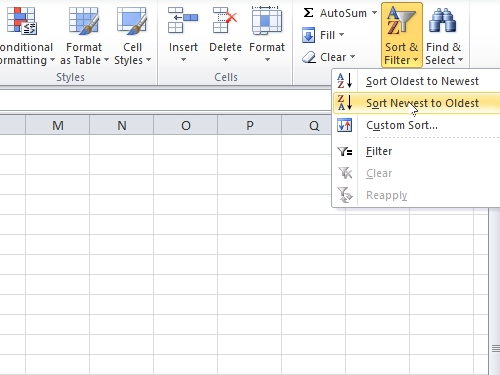500x375 pixels.
Task: Click the Fill down-arrow icon
Action: point(308,35)
